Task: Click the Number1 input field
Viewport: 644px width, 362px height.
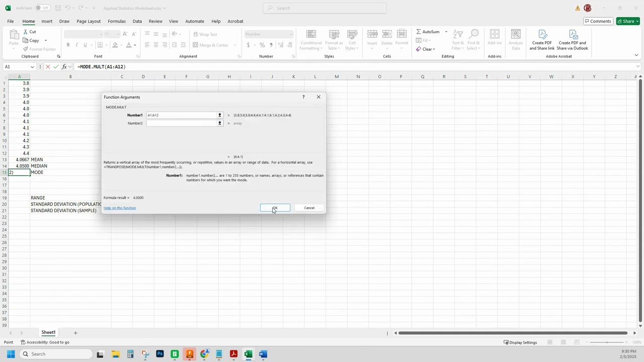Action: 181,115
